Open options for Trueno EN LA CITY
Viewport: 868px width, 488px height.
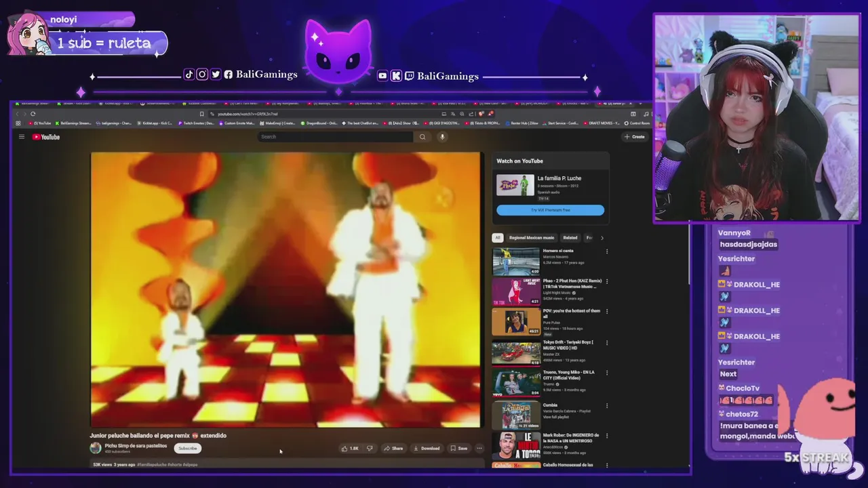(607, 373)
